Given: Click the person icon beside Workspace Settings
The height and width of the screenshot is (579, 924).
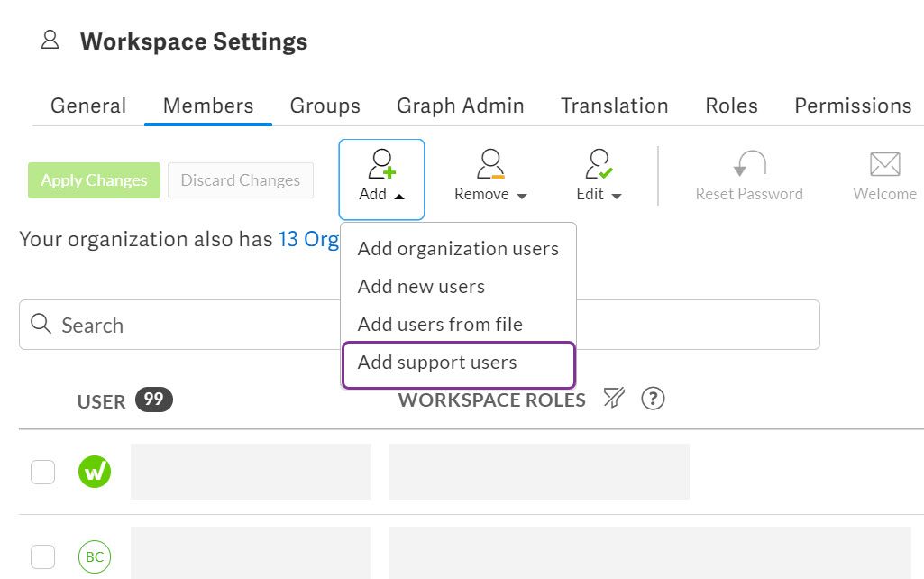Looking at the screenshot, I should click(x=50, y=39).
